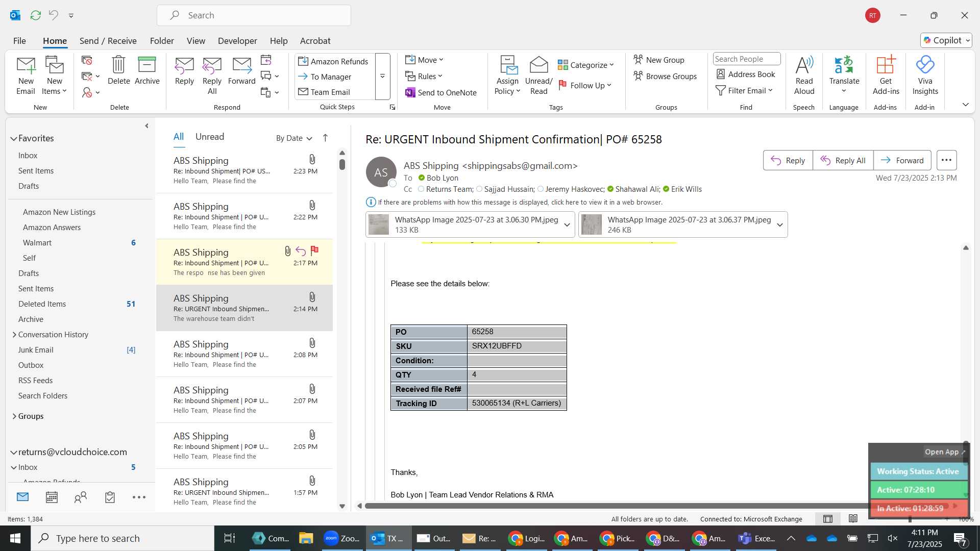Click the Meeting reply icon in Respond group
Image resolution: width=980 pixels, height=551 pixels.
click(x=266, y=60)
